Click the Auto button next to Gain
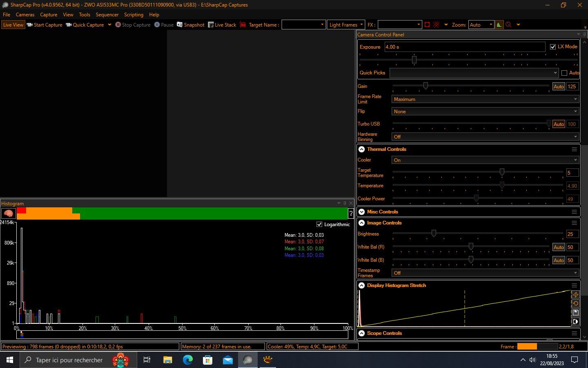This screenshot has height=368, width=588. 559,87
